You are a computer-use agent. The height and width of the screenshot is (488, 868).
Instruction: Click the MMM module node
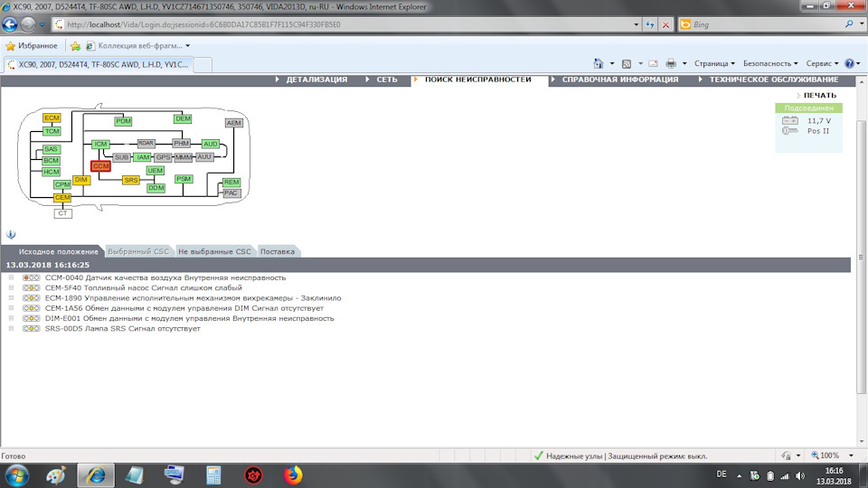coord(184,157)
